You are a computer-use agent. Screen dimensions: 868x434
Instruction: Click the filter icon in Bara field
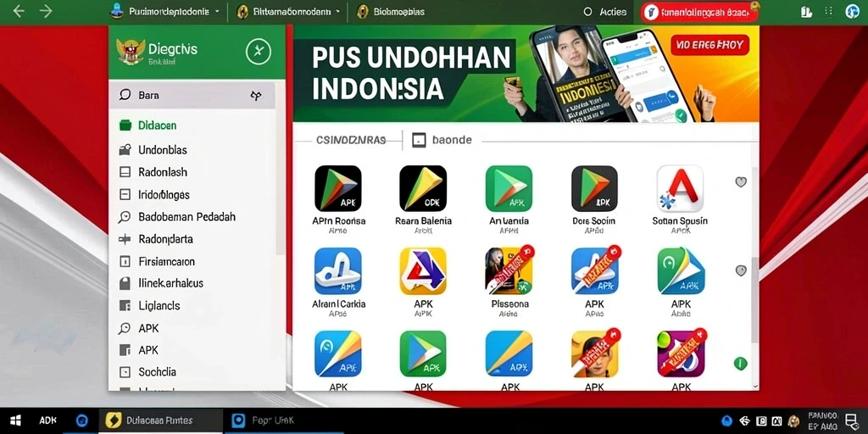256,96
